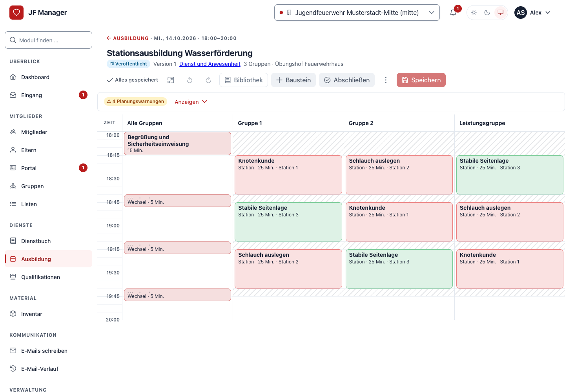Open the Dienst und Anwesenheit link
565x392 pixels.
click(x=210, y=64)
